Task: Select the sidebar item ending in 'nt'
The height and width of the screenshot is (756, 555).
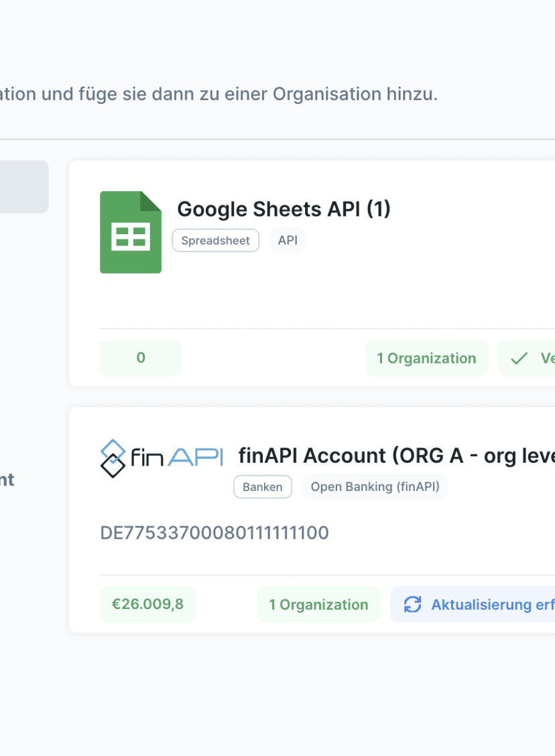Action: click(x=7, y=480)
